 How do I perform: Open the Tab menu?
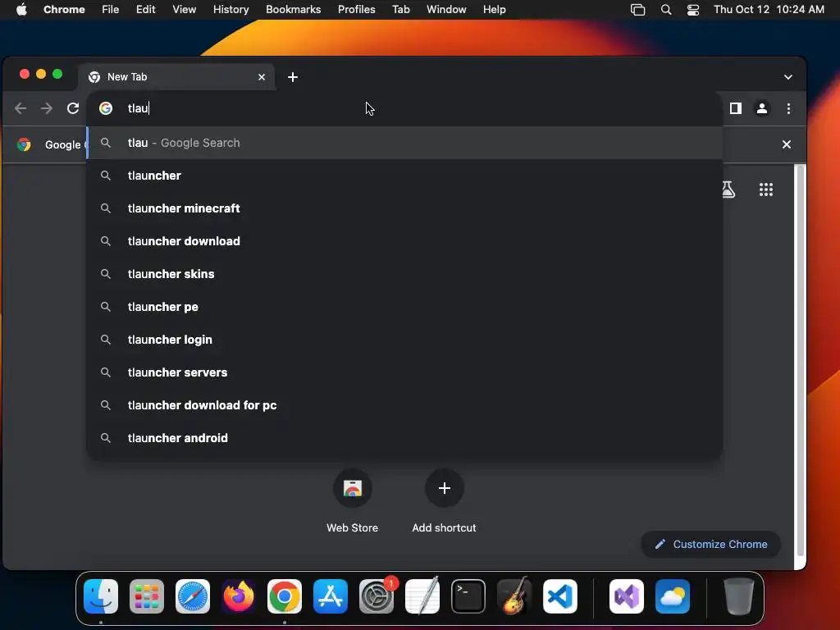(400, 10)
